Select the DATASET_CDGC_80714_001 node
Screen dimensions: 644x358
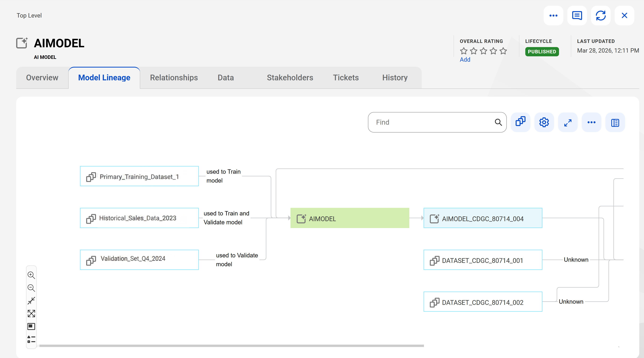(483, 260)
